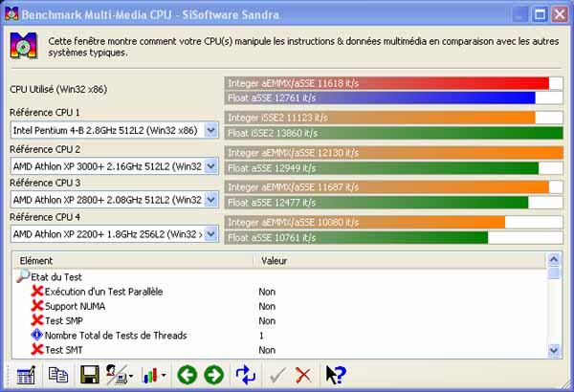
Task: Open Référence CPU 1 dropdown arrow
Action: 210,130
